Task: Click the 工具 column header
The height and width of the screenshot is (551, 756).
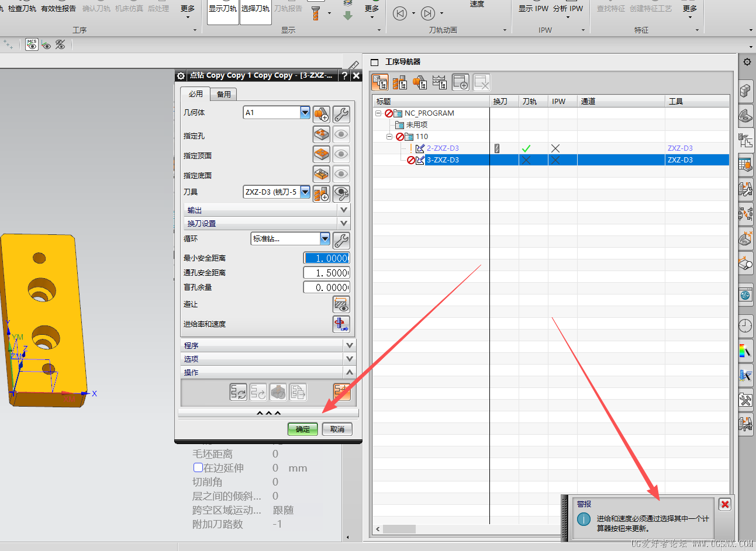Action: point(697,101)
